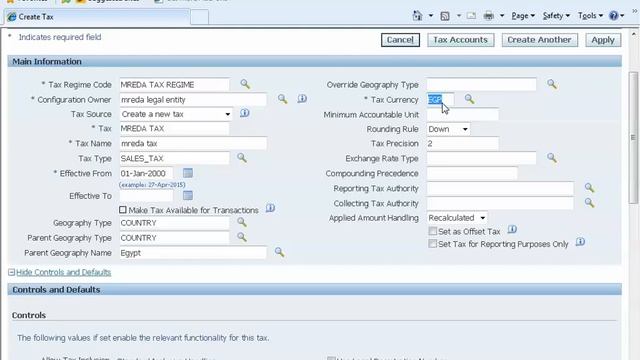640x360 pixels.
Task: Select the Create Tax browser tab
Action: pos(97,17)
